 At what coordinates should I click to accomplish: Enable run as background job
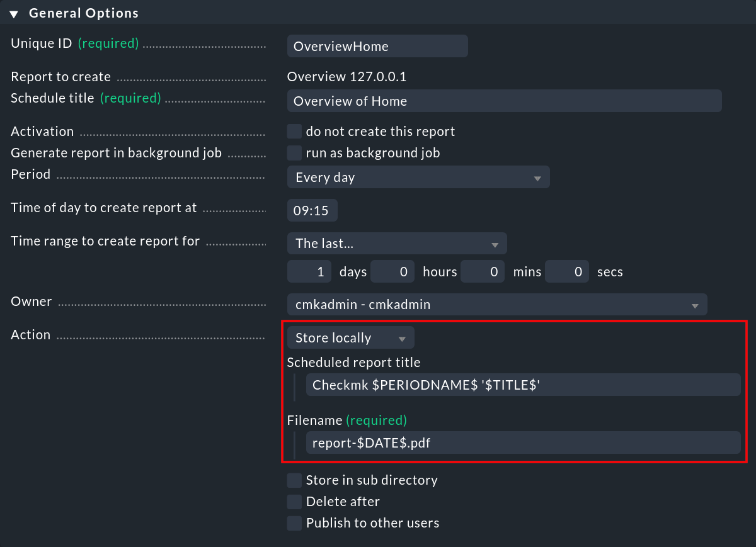click(294, 152)
